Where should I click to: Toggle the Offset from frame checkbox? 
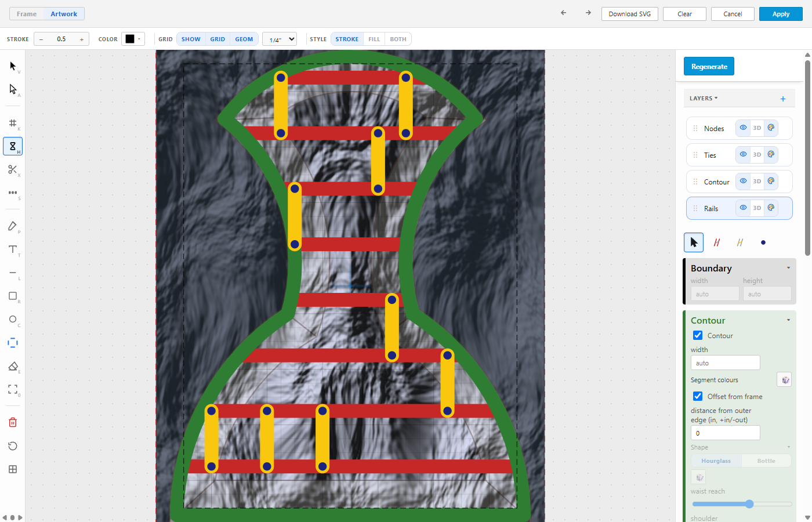click(698, 396)
